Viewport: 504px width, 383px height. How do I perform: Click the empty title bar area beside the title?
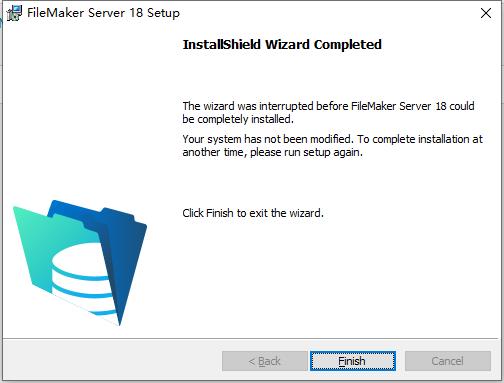(x=327, y=13)
